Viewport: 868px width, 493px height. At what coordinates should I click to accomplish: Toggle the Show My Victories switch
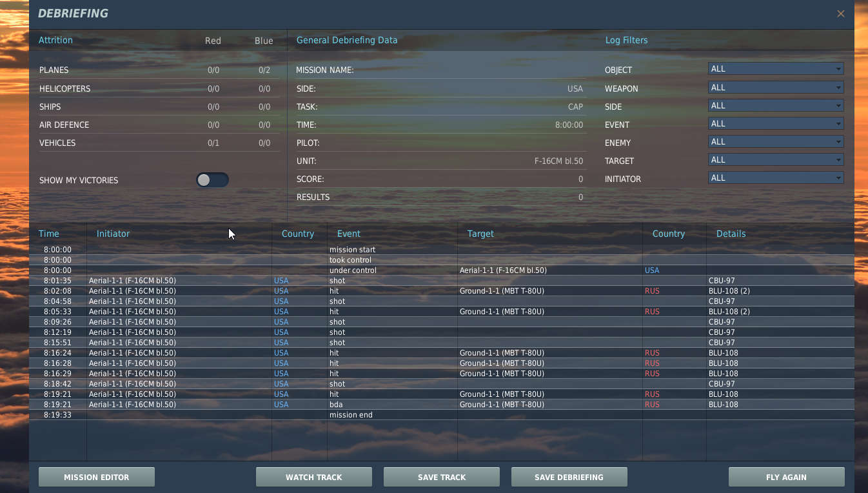pos(213,180)
